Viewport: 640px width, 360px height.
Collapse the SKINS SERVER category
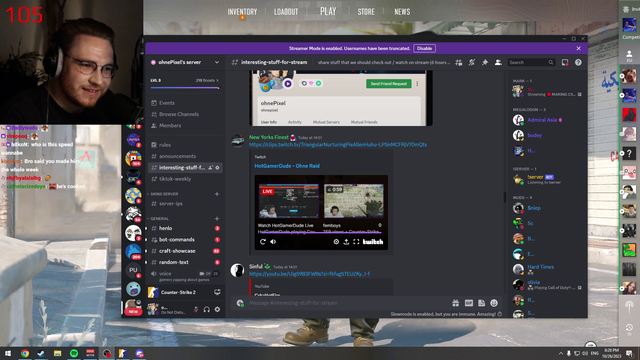tap(164, 194)
